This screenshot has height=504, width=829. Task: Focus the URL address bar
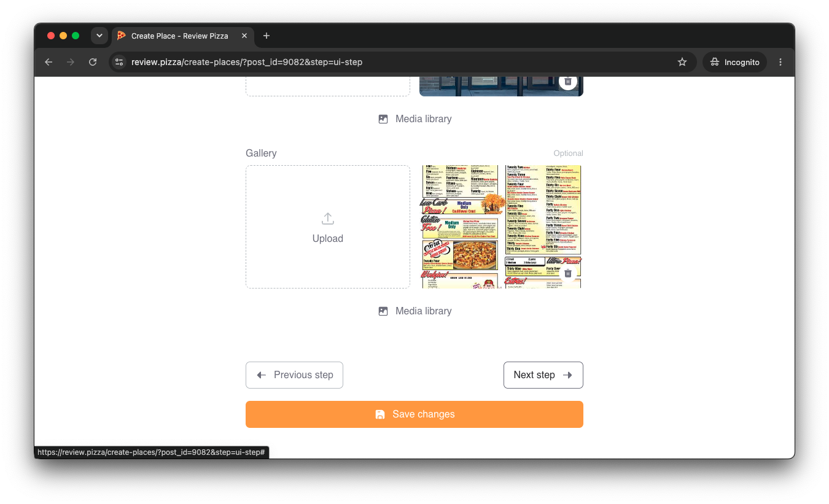[x=393, y=62]
